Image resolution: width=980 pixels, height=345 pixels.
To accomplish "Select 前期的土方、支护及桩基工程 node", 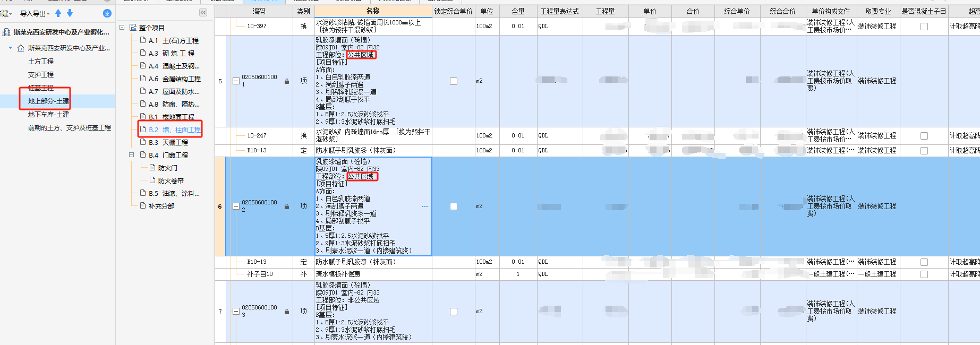I will [70, 128].
